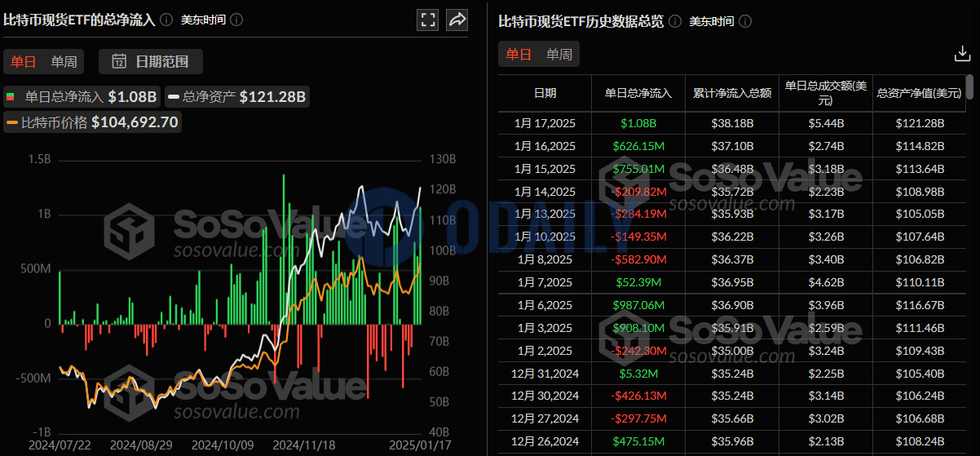980x456 pixels.
Task: Click info icon beside right 美东时间 label
Action: pos(745,21)
